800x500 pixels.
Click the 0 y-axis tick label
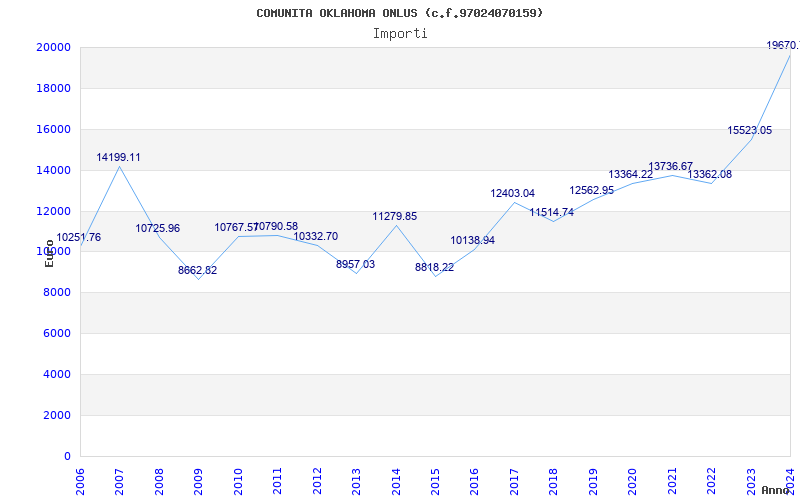(67, 456)
